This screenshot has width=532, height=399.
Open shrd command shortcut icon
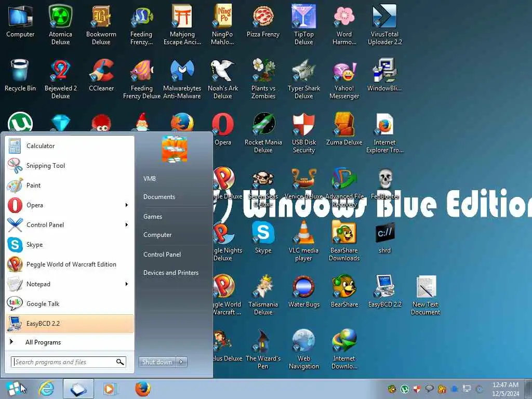click(385, 237)
